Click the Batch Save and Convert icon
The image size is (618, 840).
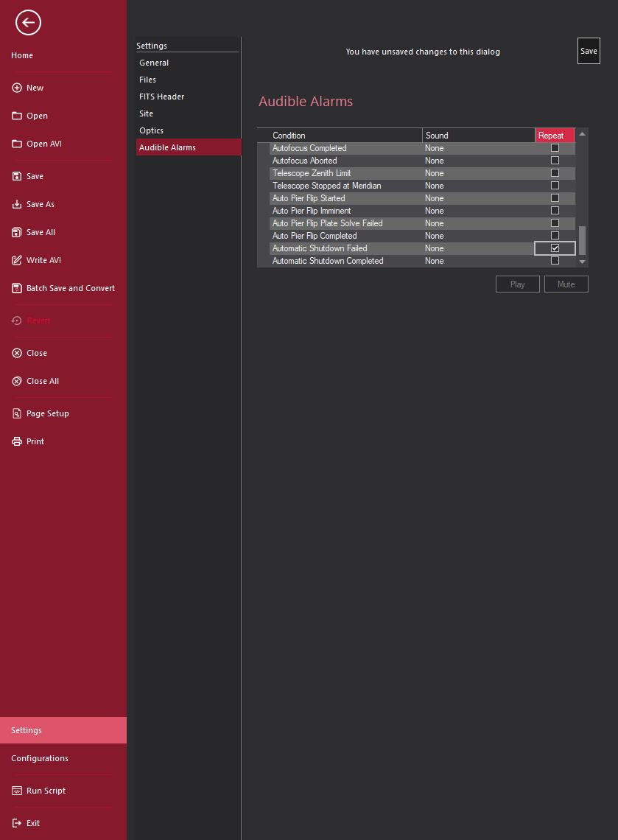17,288
